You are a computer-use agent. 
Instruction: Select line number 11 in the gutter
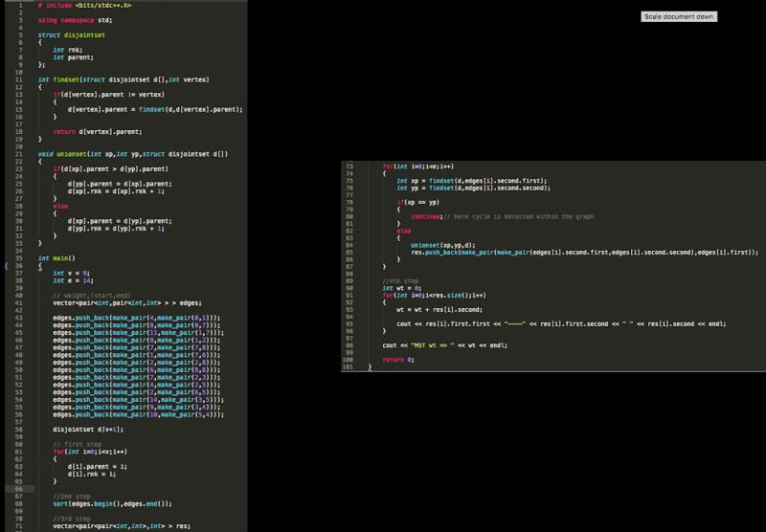[x=19, y=78]
